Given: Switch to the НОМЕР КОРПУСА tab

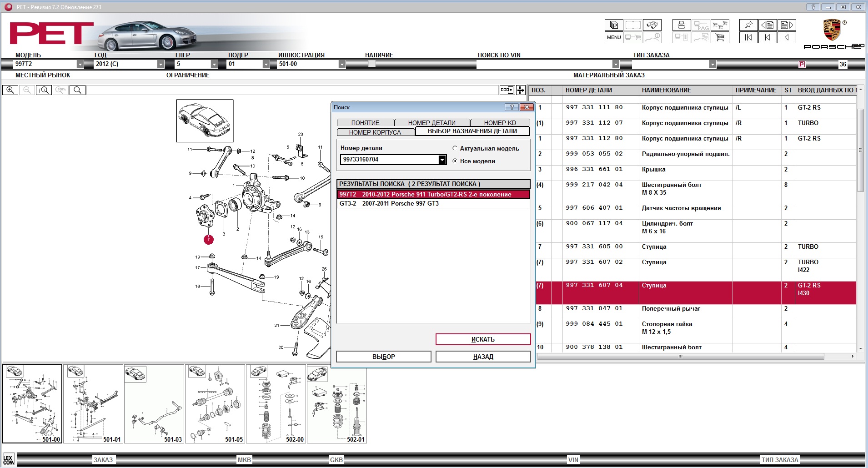Looking at the screenshot, I should 375,132.
